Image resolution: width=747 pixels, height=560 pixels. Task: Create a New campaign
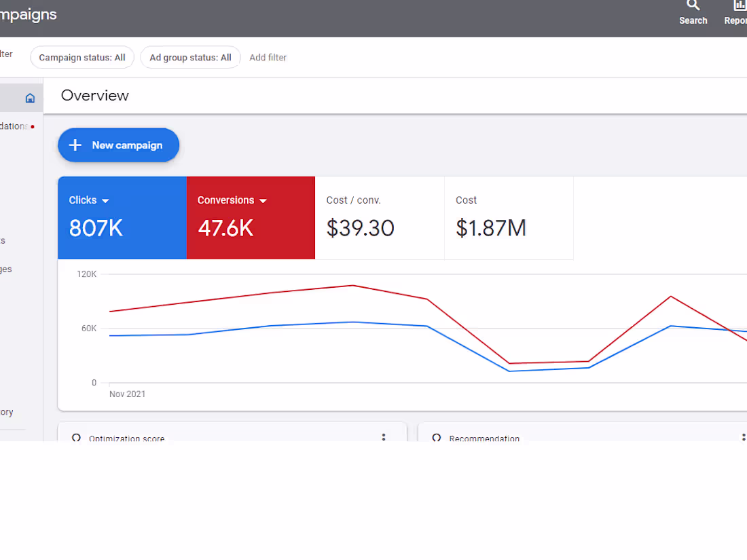pos(118,145)
